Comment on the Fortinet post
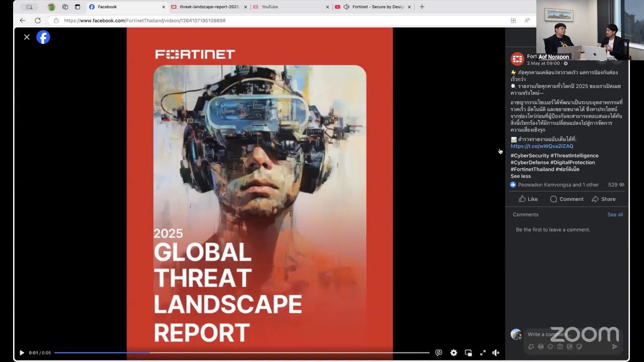Image resolution: width=644 pixels, height=362 pixels. coord(567,199)
